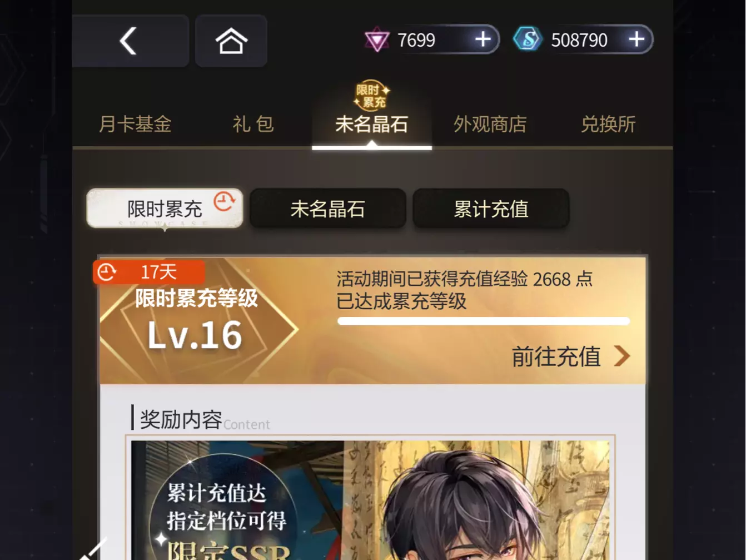Click the blue S coin currency icon
Viewport: 746px width, 560px height.
(x=527, y=39)
